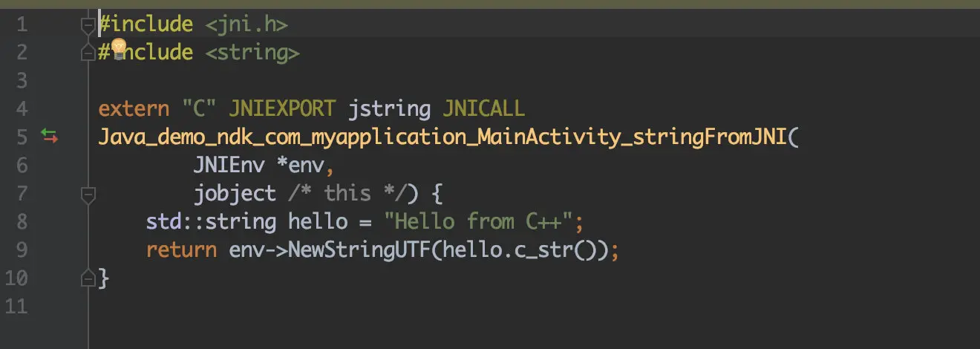Click line number 4 in the gutter
Screen dimensions: 980x349
tap(21, 109)
